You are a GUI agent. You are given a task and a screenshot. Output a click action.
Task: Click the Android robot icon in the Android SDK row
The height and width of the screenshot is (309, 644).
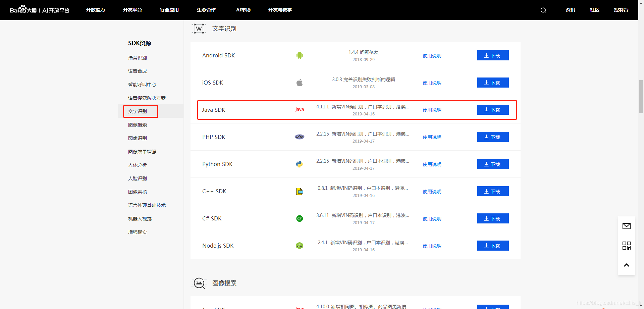pos(300,55)
